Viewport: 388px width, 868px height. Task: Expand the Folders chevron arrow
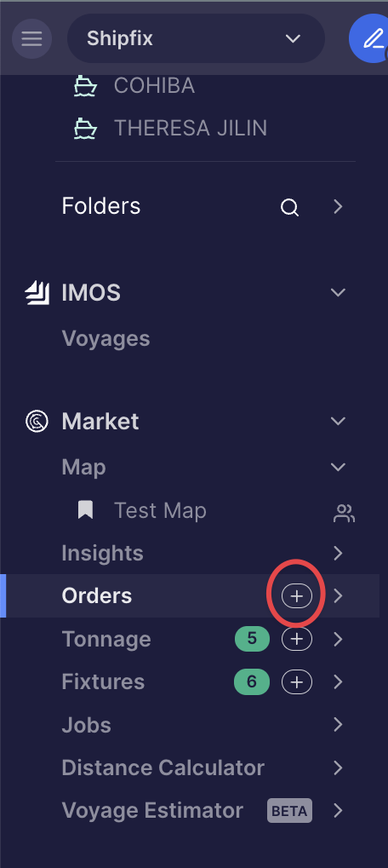point(339,206)
